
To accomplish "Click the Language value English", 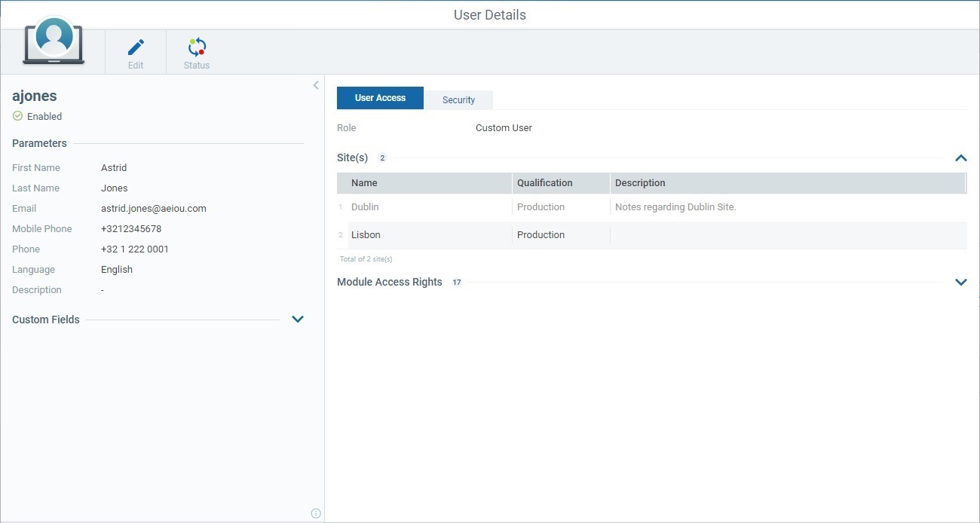I will tap(117, 270).
